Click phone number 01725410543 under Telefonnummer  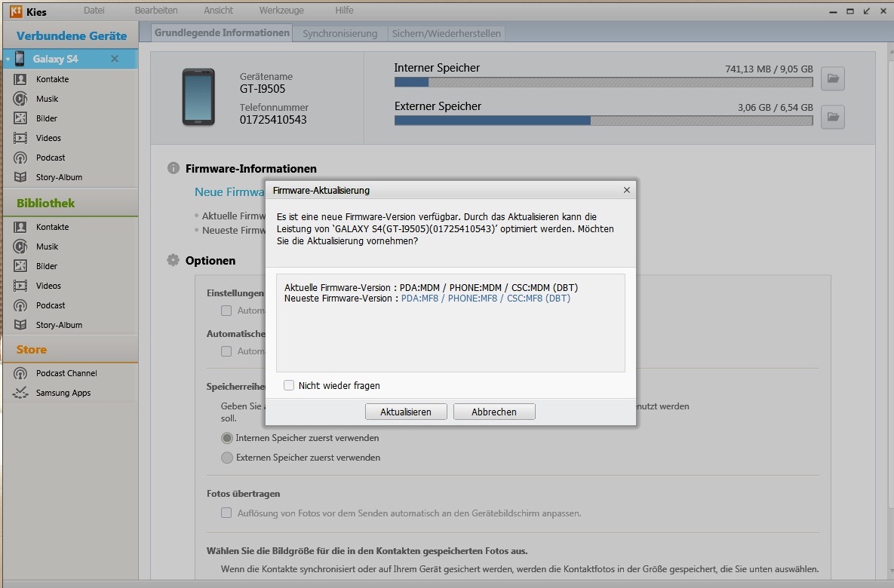coord(273,120)
